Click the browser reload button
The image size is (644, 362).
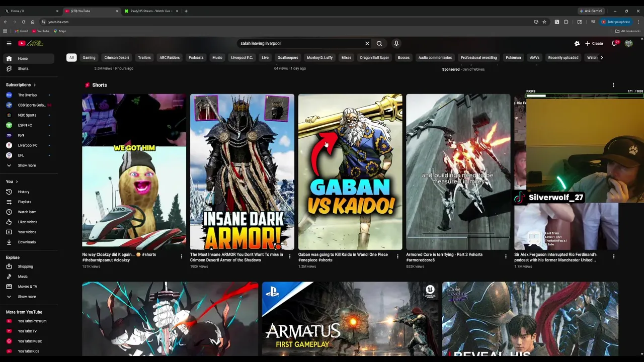(23, 22)
